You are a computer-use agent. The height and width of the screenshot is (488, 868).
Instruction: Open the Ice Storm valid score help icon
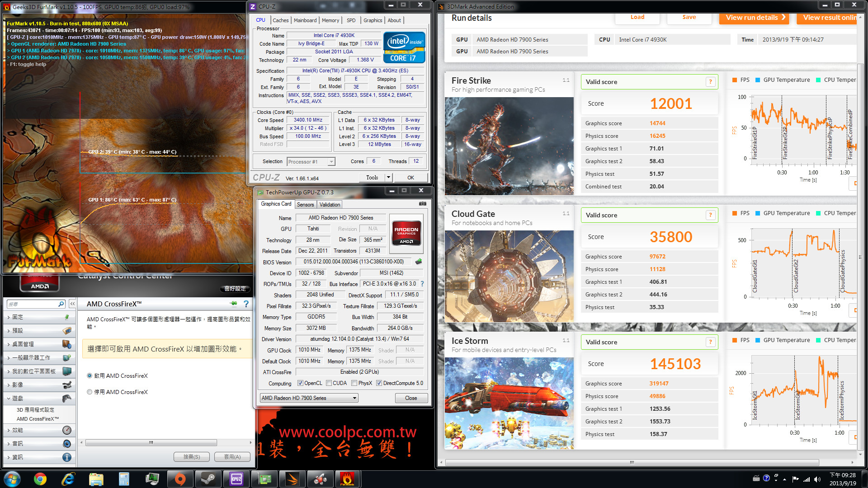click(710, 342)
